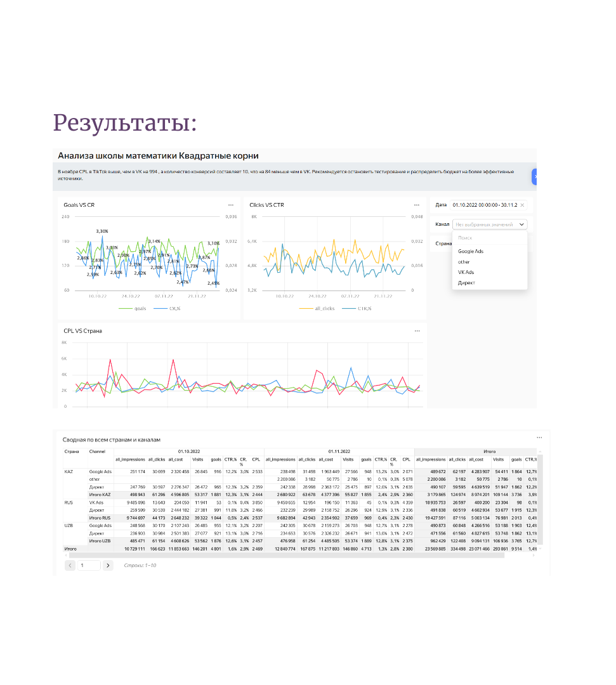This screenshot has width=616, height=685.
Task: Go to the next table page
Action: 108,565
